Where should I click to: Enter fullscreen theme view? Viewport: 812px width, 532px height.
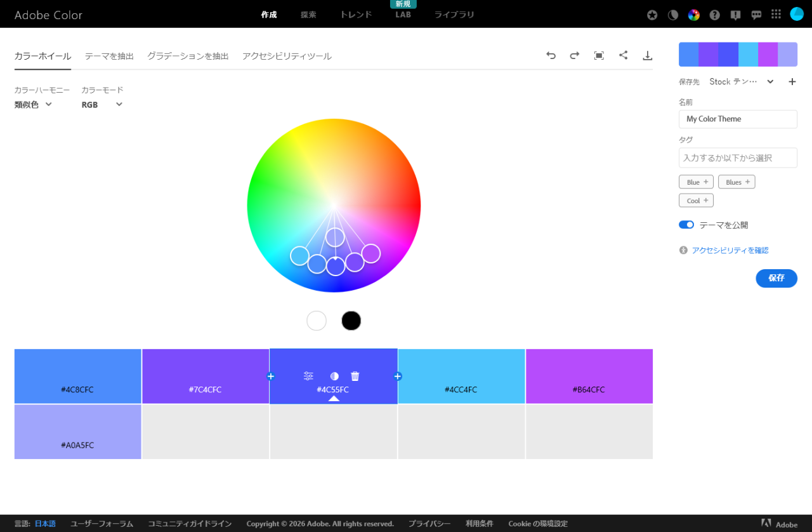coord(598,55)
